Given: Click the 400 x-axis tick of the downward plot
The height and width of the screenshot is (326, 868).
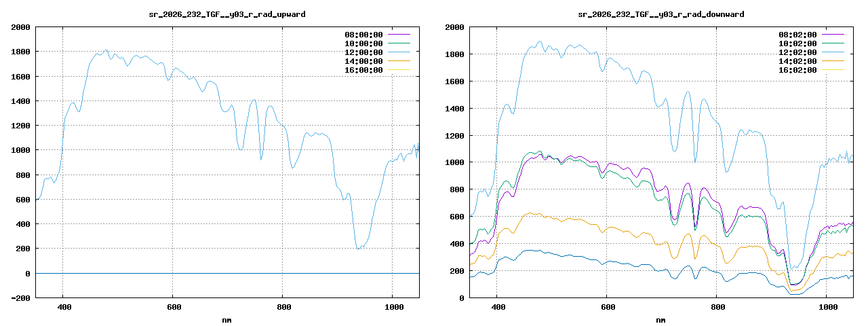Looking at the screenshot, I should 497,307.
